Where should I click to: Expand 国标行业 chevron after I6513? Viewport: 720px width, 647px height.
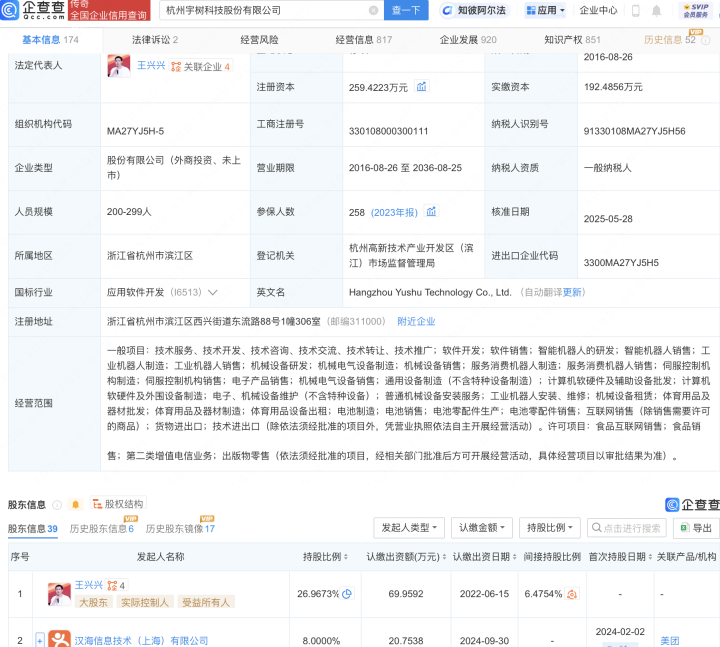tap(212, 292)
